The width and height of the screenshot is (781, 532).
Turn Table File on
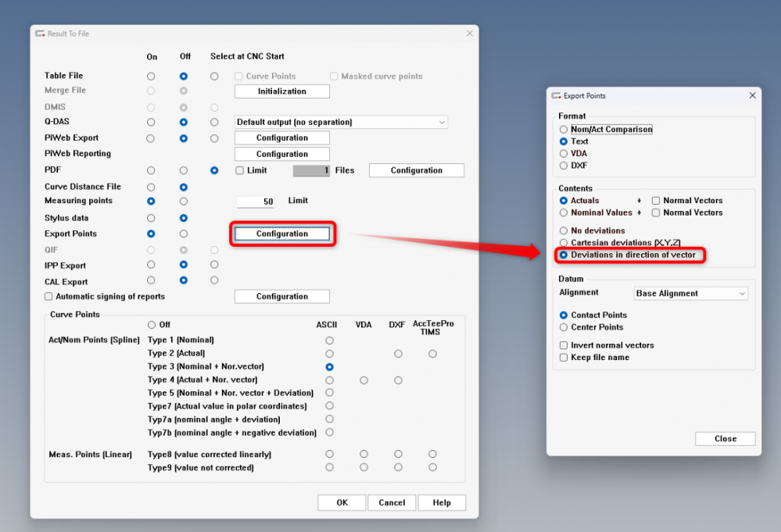[151, 76]
